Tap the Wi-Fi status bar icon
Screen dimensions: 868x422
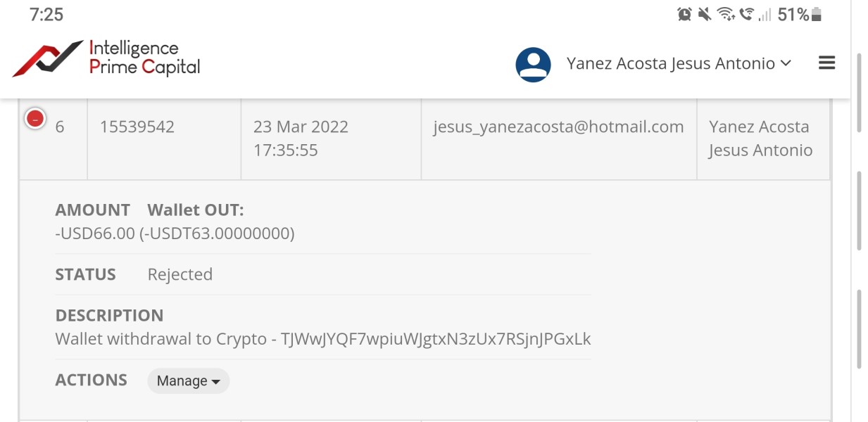coord(725,14)
